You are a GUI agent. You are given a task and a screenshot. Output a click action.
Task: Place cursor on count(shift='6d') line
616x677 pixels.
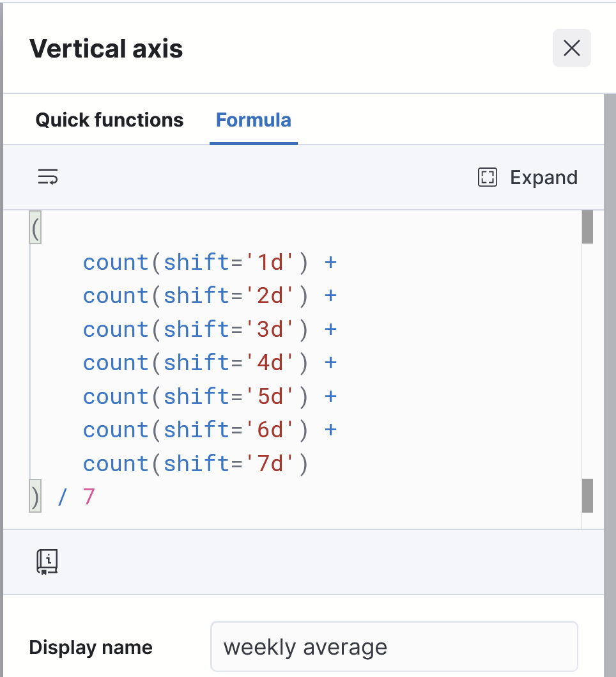pyautogui.click(x=210, y=430)
